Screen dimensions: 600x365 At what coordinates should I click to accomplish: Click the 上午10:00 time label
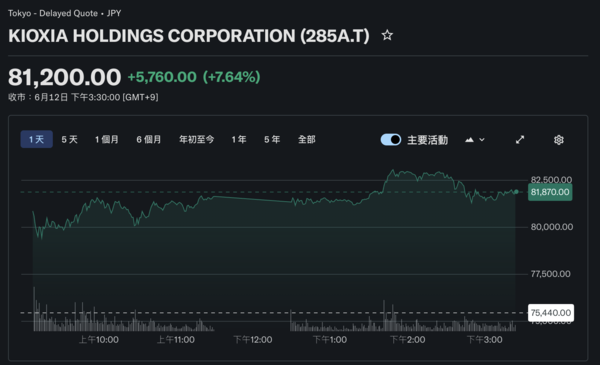(x=99, y=340)
